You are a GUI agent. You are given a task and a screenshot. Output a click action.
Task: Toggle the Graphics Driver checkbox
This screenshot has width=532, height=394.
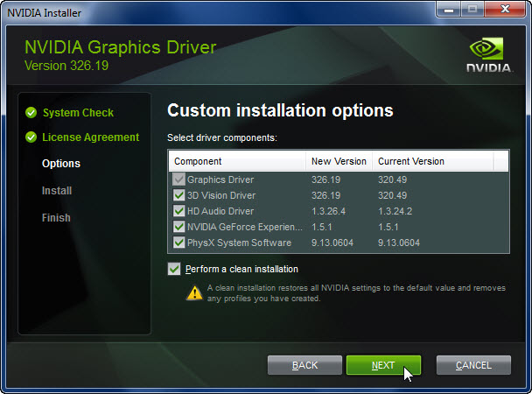178,179
